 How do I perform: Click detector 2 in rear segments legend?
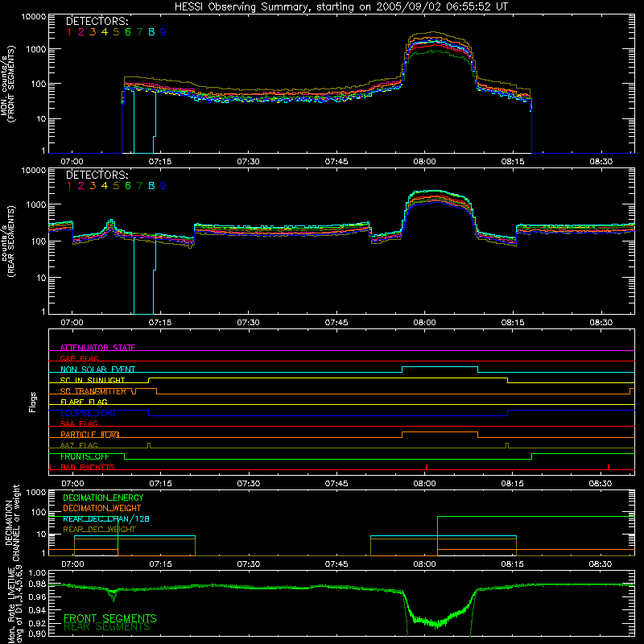click(x=81, y=186)
